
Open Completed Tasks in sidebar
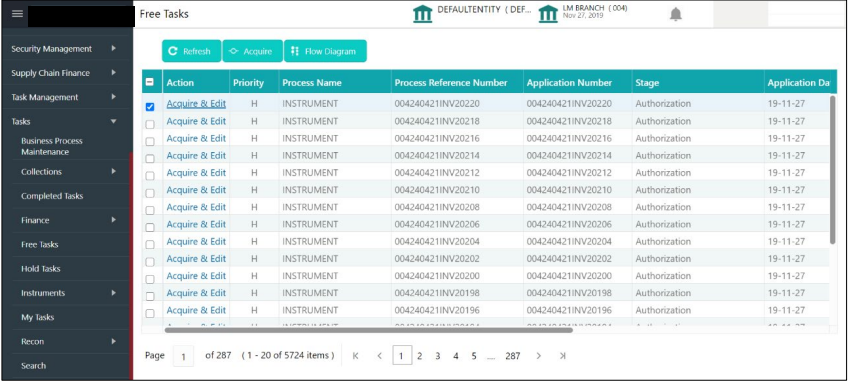52,196
